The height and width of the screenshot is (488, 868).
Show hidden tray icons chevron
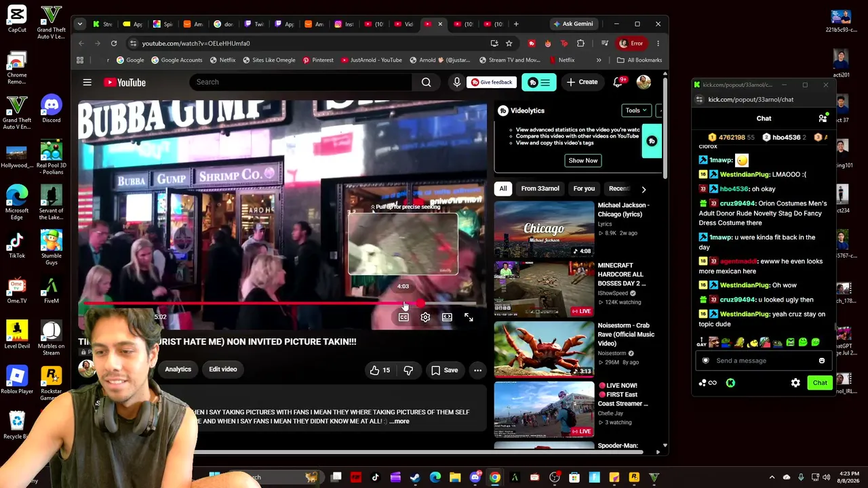tap(772, 477)
